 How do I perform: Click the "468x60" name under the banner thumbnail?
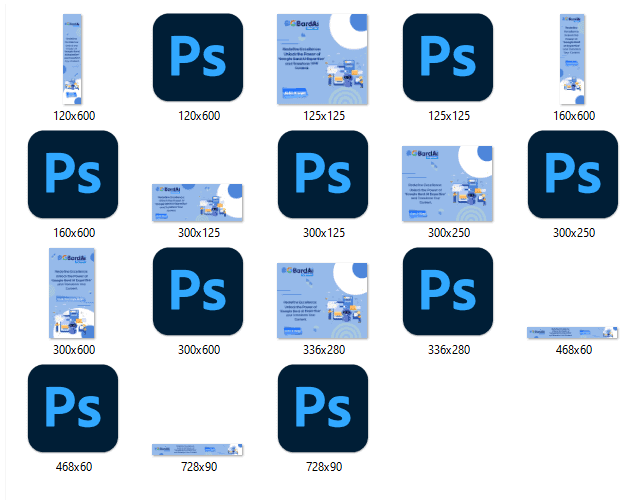click(574, 349)
